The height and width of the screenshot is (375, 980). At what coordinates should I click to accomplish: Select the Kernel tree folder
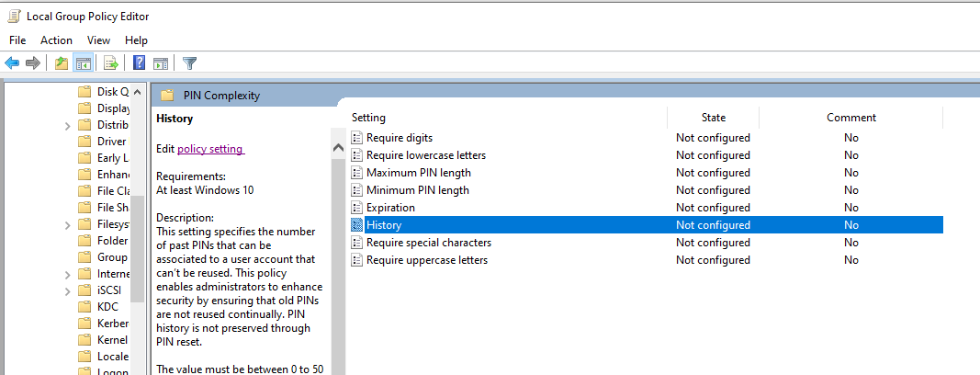[112, 340]
